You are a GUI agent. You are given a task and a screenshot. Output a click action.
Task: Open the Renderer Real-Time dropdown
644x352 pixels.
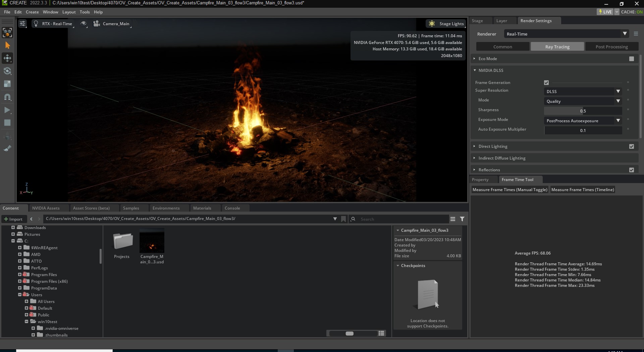click(566, 34)
